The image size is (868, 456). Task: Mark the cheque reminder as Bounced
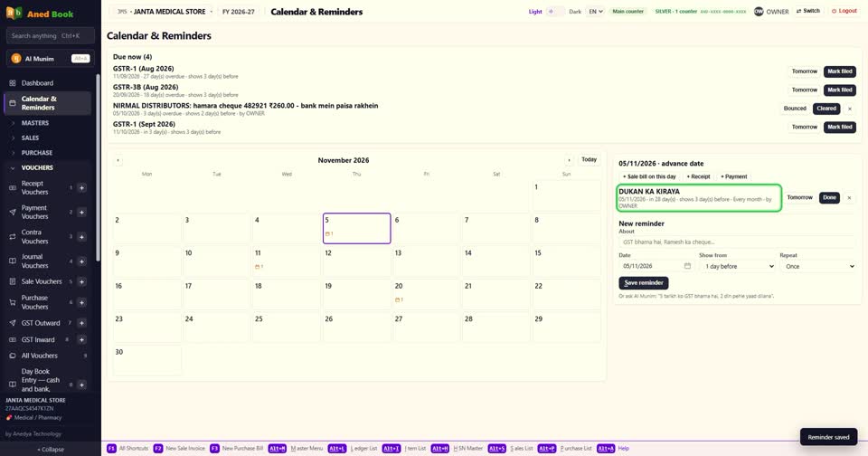click(x=795, y=109)
